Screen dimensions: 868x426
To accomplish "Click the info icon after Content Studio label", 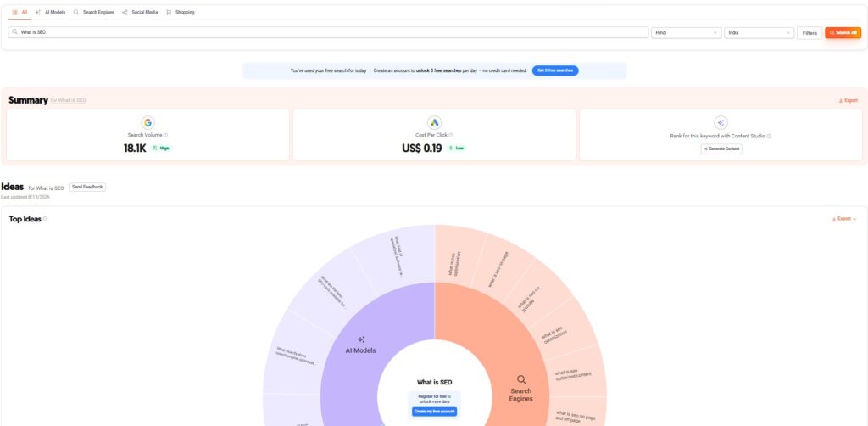I will (769, 136).
